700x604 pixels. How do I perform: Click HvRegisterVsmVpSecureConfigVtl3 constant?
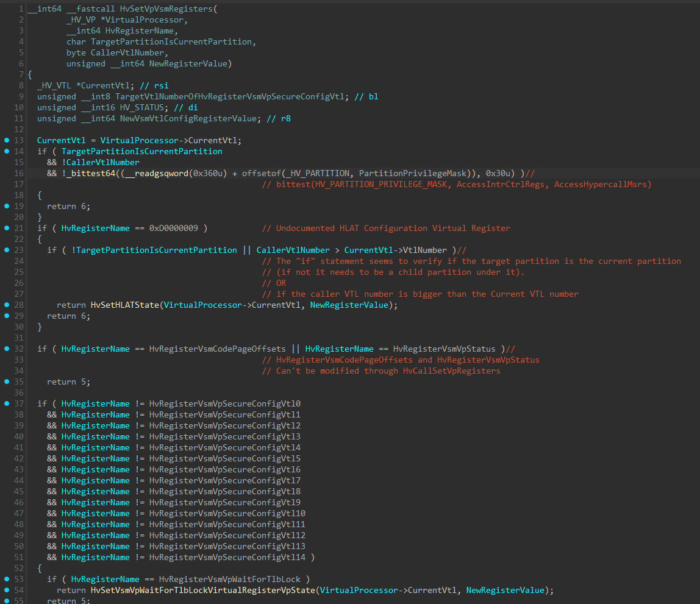point(224,437)
